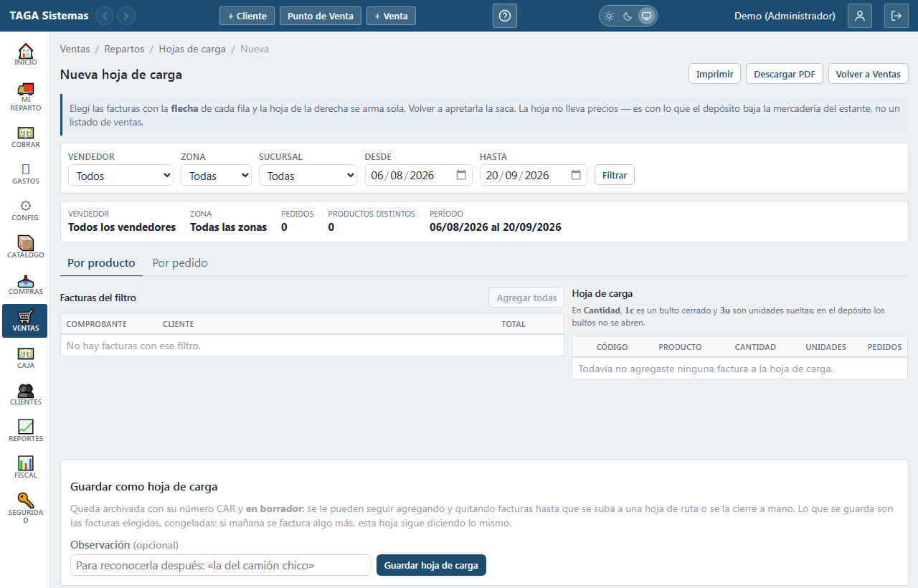918x588 pixels.
Task: Open the Desde date calendar picker
Action: point(461,175)
